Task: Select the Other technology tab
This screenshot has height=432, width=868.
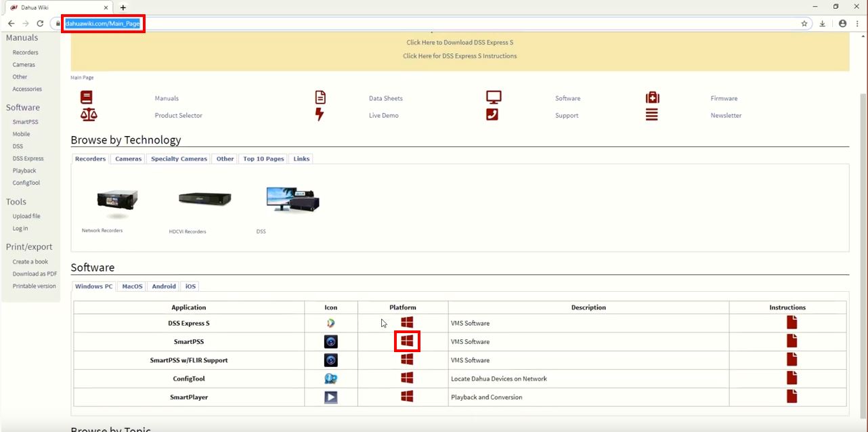Action: [x=225, y=158]
